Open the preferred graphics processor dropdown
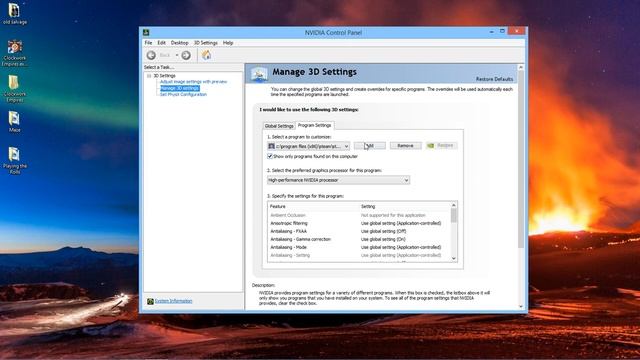640x360 pixels. 338,180
